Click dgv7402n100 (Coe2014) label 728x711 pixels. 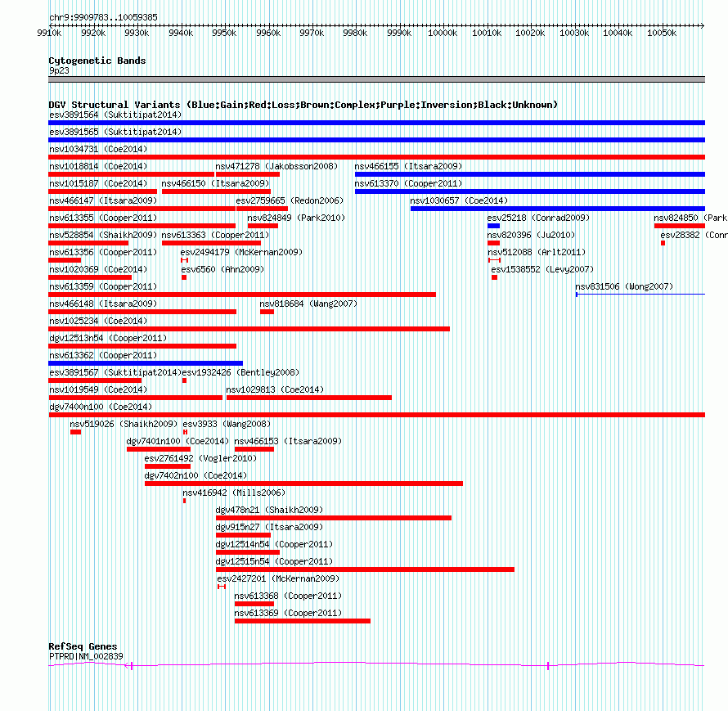(x=195, y=475)
